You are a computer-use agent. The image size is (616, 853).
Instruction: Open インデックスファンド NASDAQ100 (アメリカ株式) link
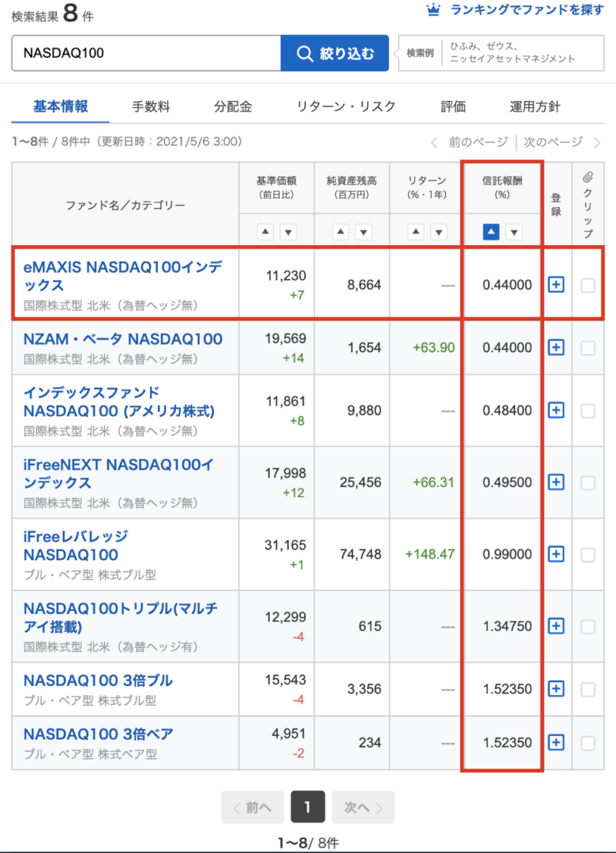pos(119,401)
